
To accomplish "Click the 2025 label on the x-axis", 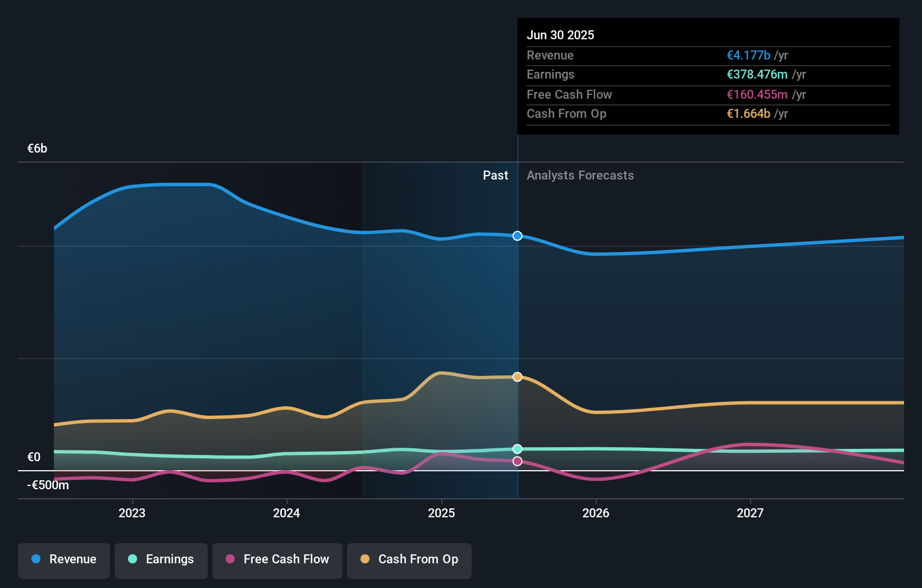I will coord(441,512).
